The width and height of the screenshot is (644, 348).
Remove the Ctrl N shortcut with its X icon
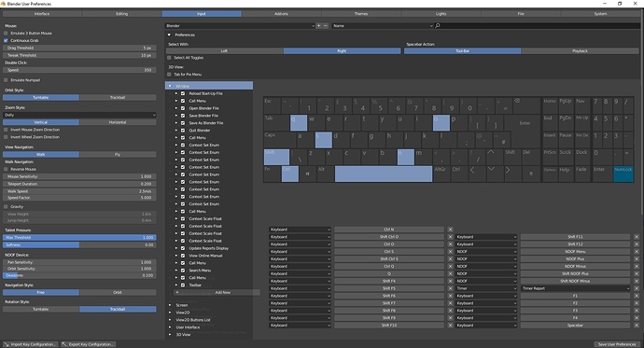pos(450,230)
